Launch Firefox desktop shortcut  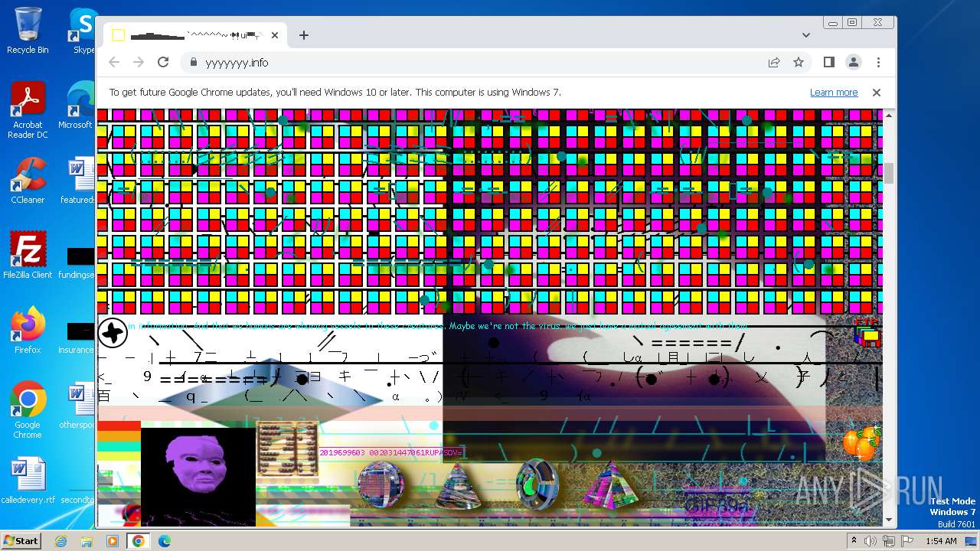pyautogui.click(x=28, y=331)
